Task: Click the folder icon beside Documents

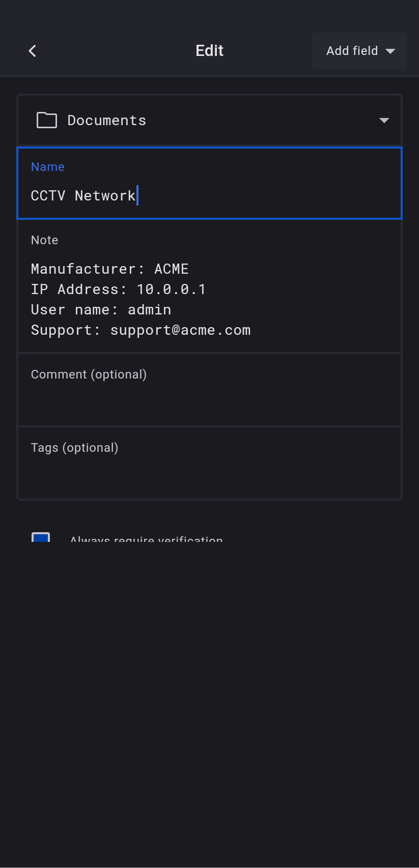Action: 47,121
